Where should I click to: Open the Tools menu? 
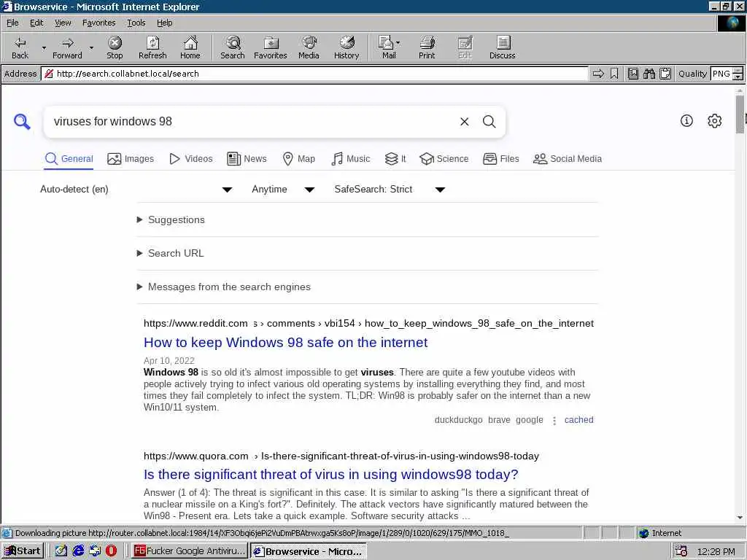click(x=136, y=23)
